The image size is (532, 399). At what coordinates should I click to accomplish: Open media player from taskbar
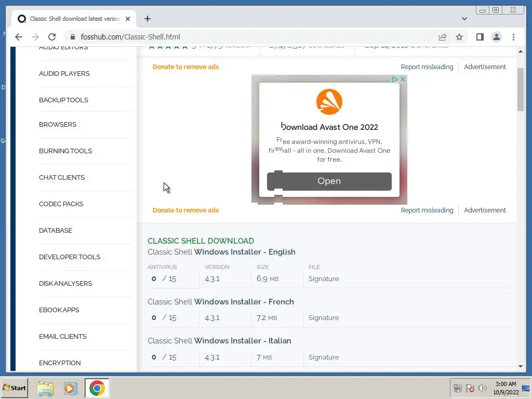[x=71, y=389]
